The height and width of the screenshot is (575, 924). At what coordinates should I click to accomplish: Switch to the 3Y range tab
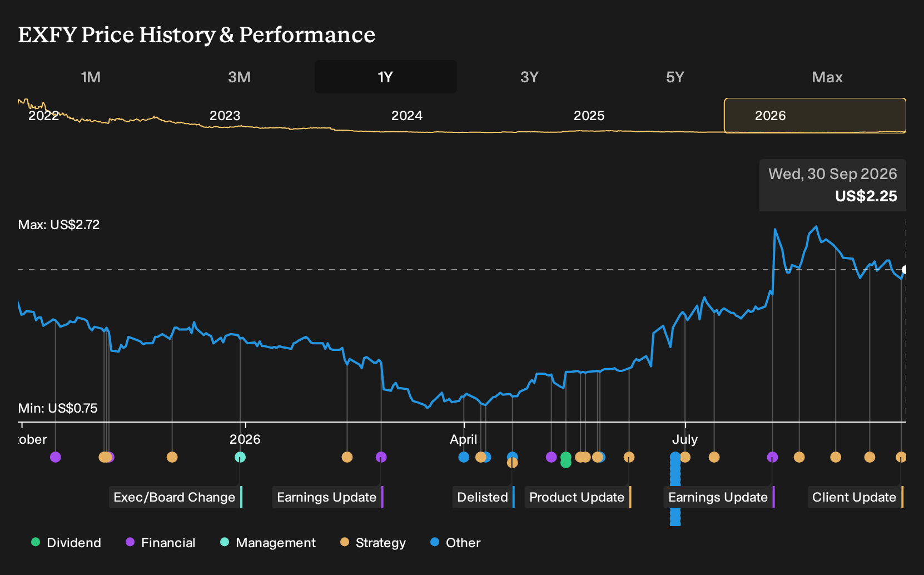pyautogui.click(x=529, y=77)
